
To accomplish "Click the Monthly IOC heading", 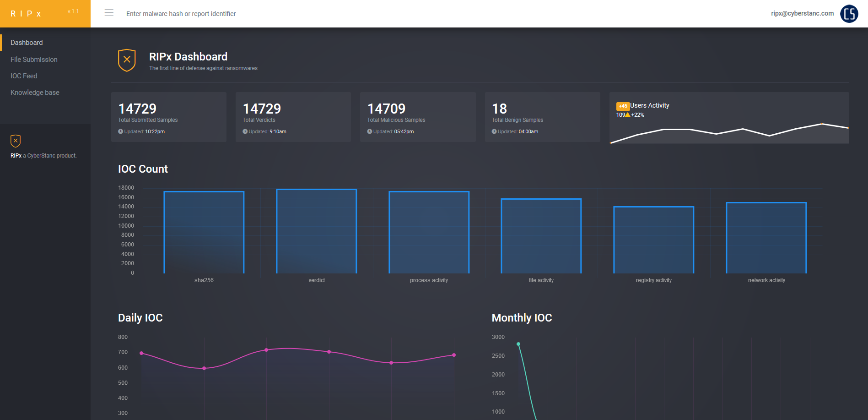I will click(522, 318).
